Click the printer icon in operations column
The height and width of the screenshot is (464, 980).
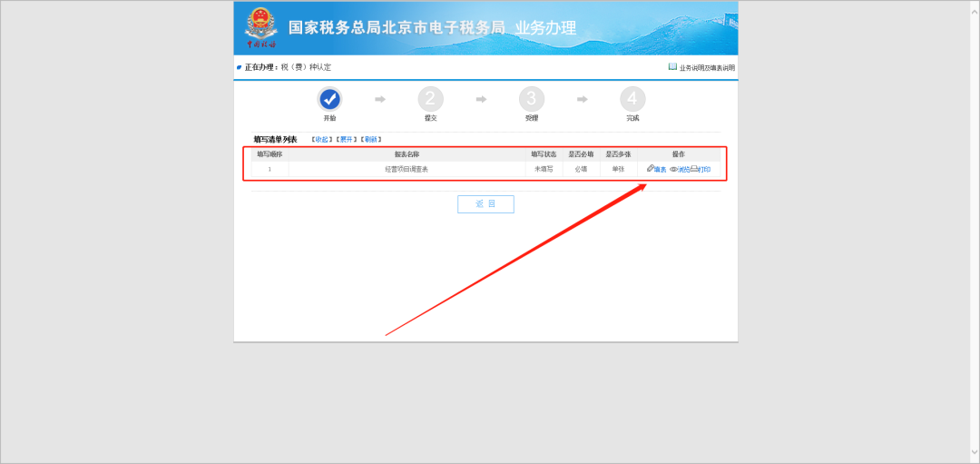tap(694, 169)
